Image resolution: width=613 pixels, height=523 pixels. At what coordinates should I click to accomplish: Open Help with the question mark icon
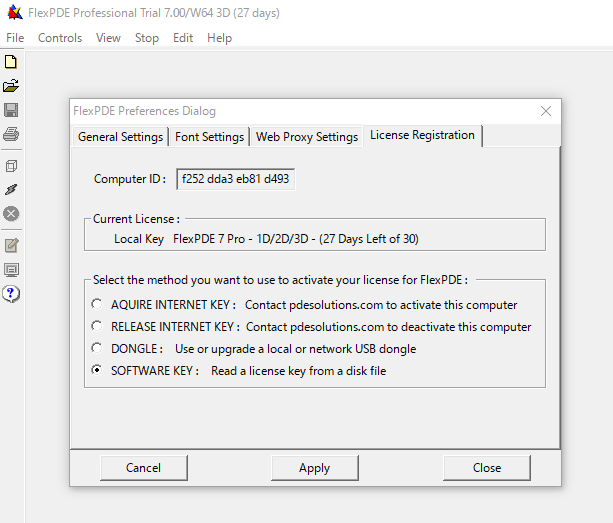coord(12,293)
